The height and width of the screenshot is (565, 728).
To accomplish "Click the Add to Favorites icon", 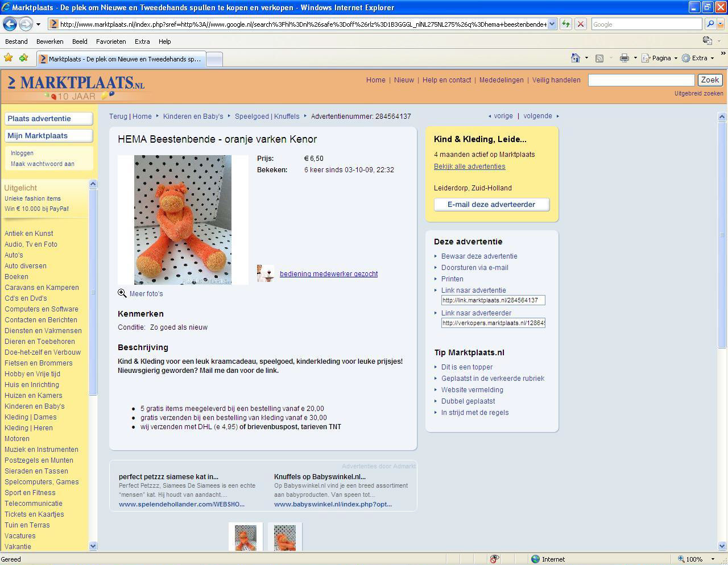I will 23,58.
